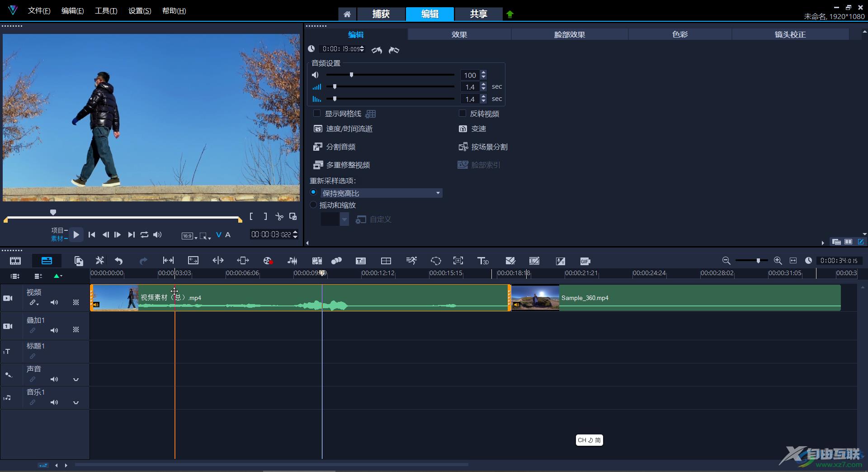868x472 pixels.
Task: Open the 工具 menu
Action: [106, 10]
